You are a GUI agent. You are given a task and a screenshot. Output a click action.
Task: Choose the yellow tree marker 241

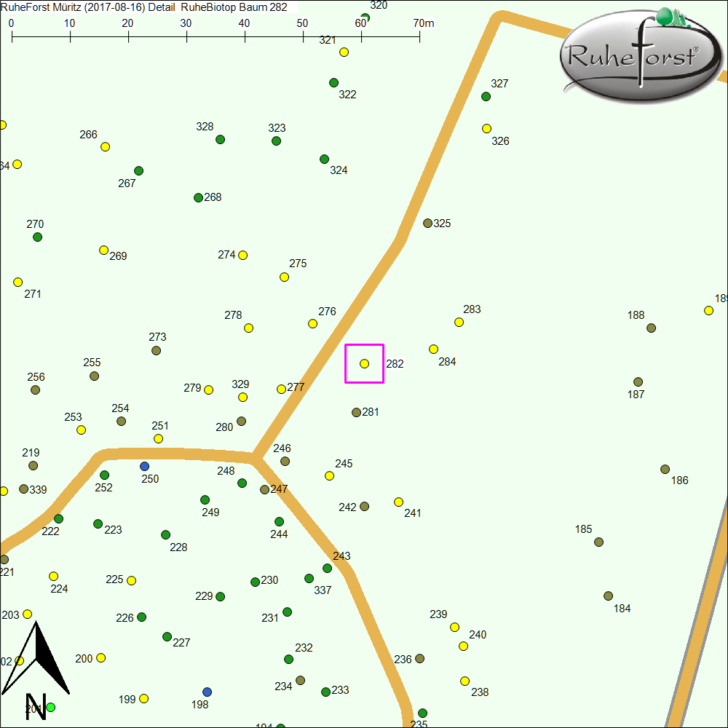point(398,502)
